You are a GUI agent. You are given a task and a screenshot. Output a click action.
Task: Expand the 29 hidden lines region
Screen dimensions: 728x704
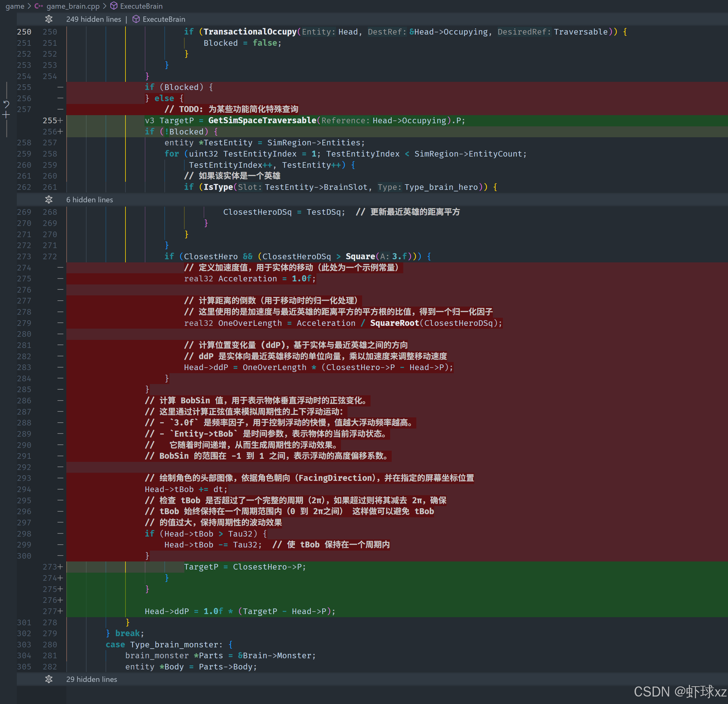(x=91, y=679)
